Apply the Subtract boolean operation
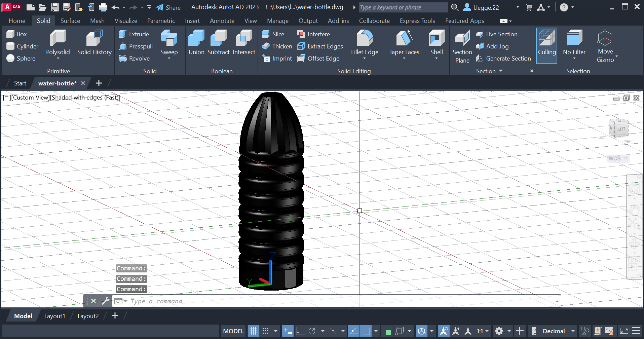644x339 pixels. (219, 42)
